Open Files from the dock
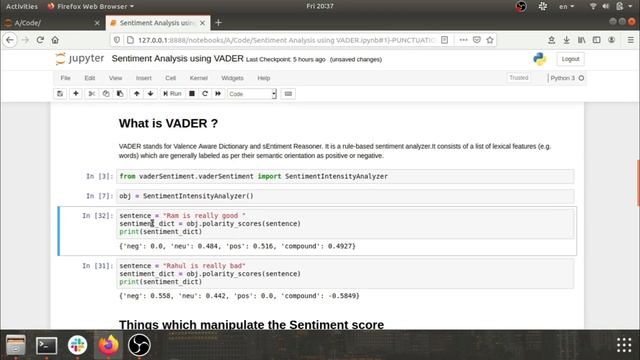Viewport: 640px width, 360px height. point(16,345)
